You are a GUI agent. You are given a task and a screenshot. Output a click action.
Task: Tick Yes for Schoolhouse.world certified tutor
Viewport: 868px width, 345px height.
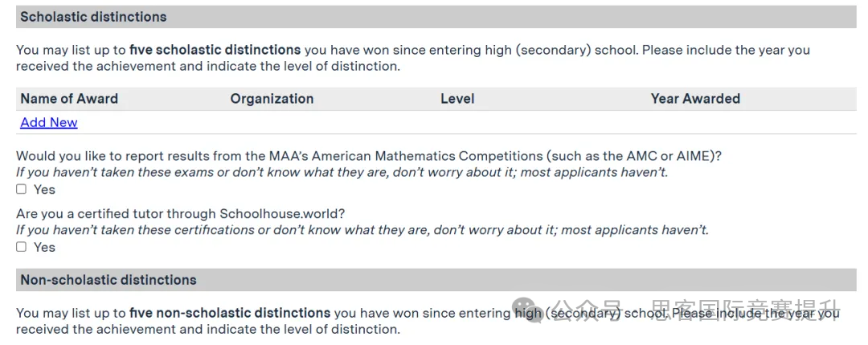(22, 248)
